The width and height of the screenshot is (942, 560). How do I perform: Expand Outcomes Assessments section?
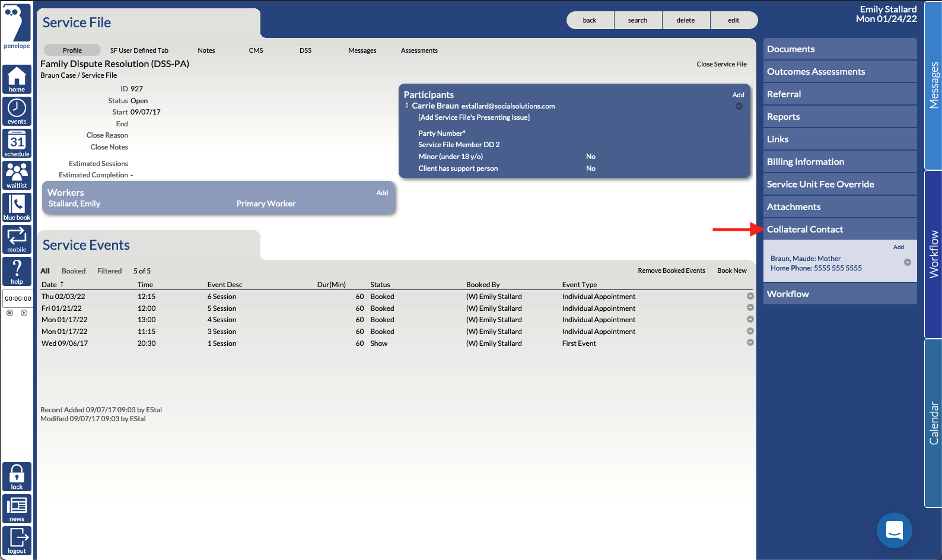840,71
